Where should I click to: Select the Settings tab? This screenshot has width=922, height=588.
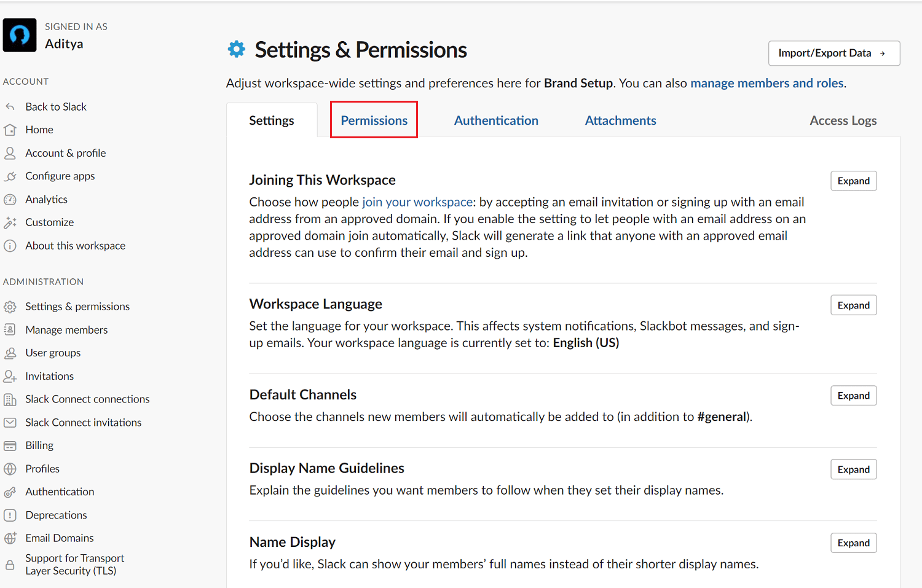click(x=272, y=120)
